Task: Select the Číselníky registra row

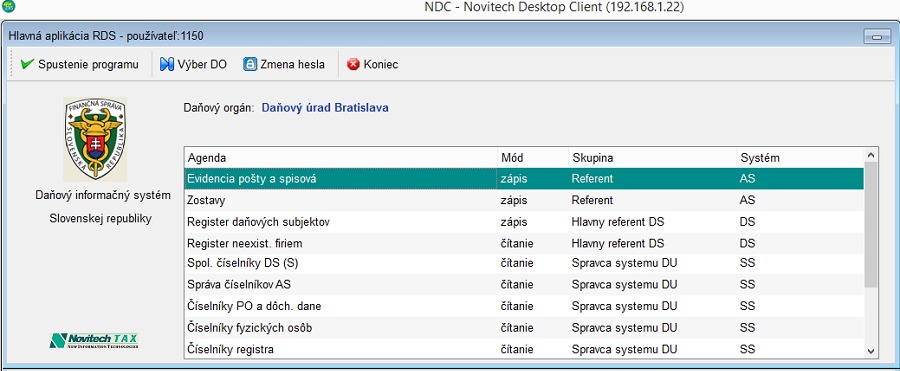Action: click(x=524, y=349)
